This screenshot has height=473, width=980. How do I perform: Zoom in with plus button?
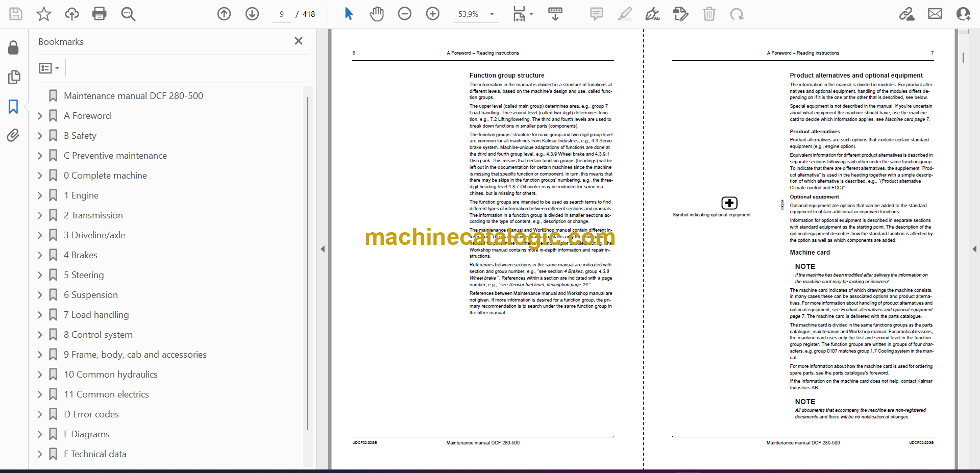pos(433,14)
